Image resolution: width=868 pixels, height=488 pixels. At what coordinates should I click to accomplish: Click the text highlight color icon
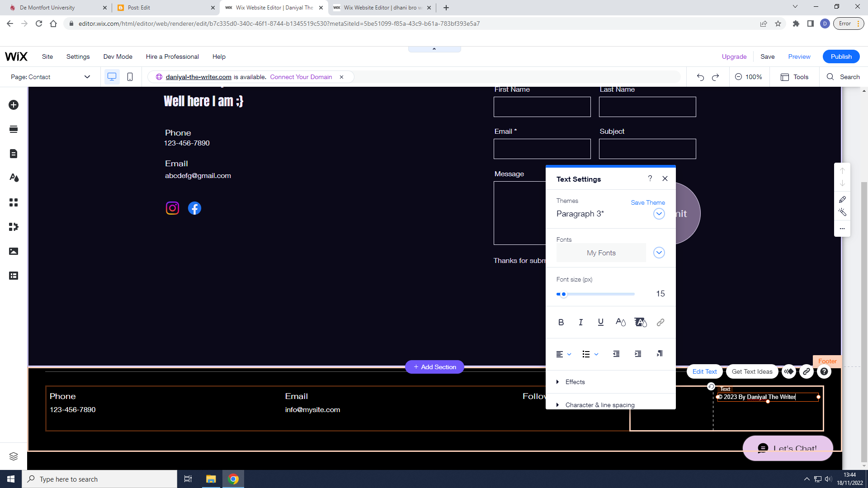click(640, 322)
